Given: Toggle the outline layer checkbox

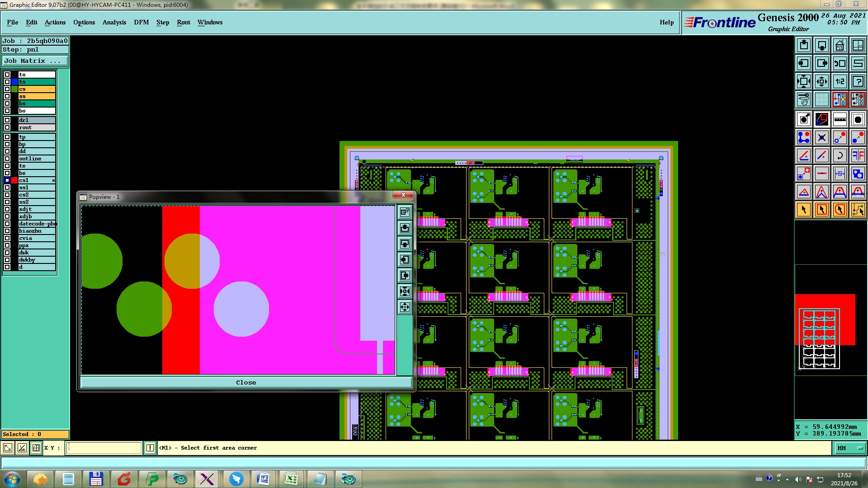Looking at the screenshot, I should (x=7, y=159).
